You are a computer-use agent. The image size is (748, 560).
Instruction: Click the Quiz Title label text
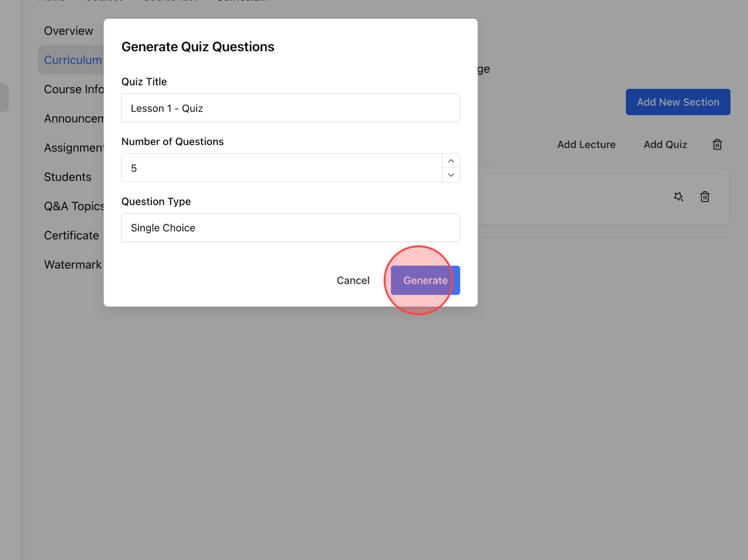144,82
